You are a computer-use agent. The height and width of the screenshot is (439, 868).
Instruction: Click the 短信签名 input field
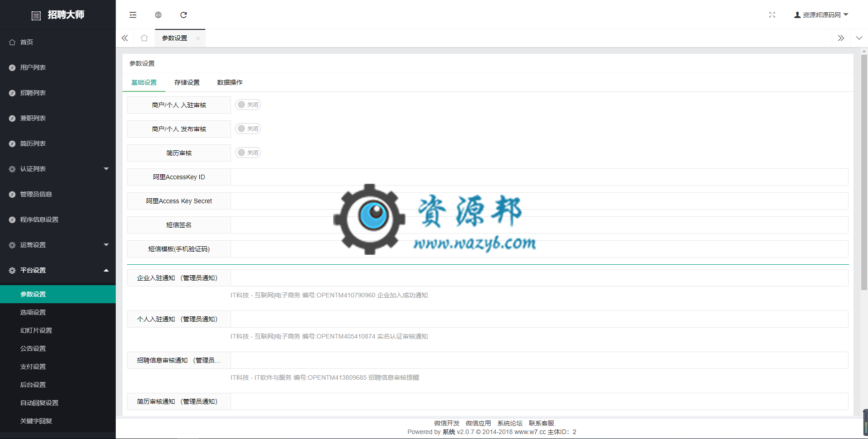coord(539,225)
